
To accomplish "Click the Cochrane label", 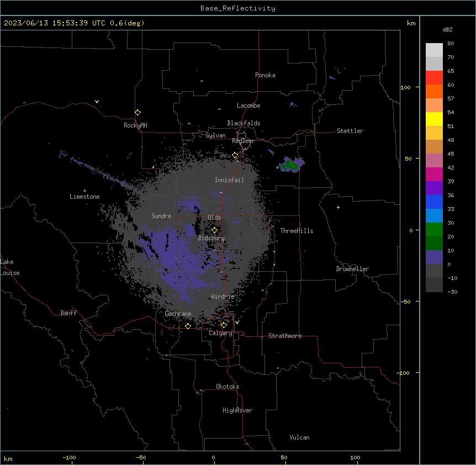I will (178, 314).
